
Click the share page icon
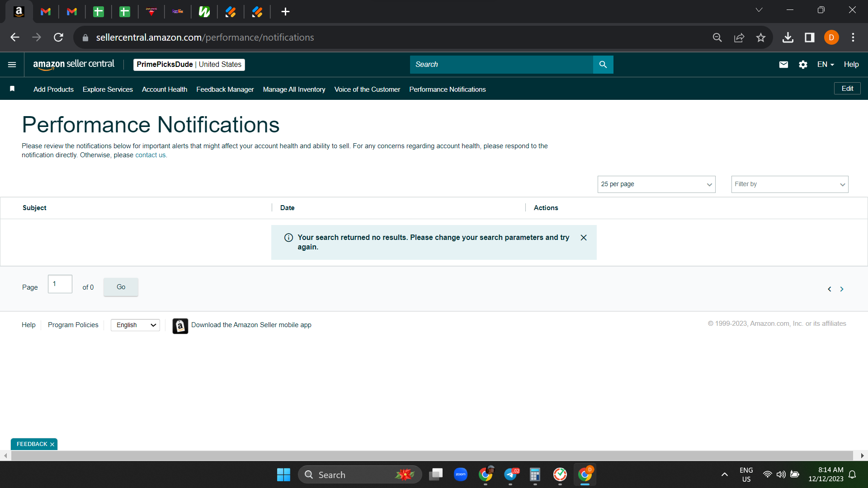pyautogui.click(x=739, y=38)
